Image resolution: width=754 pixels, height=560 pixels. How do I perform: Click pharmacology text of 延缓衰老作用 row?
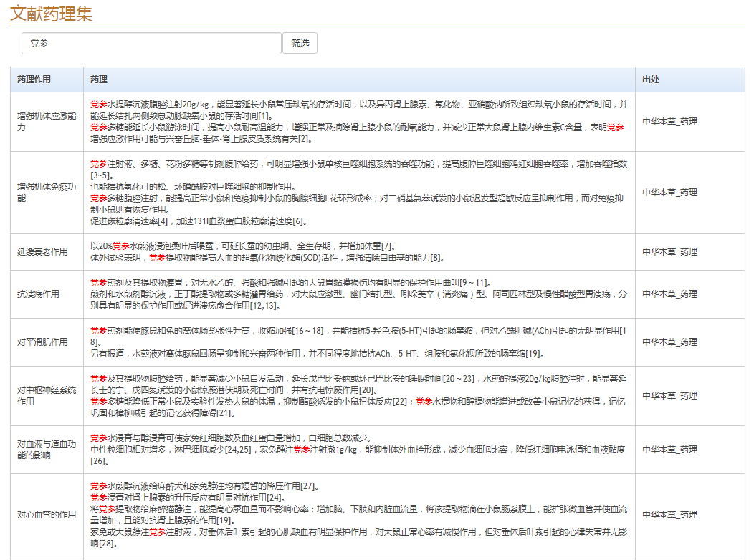267,251
